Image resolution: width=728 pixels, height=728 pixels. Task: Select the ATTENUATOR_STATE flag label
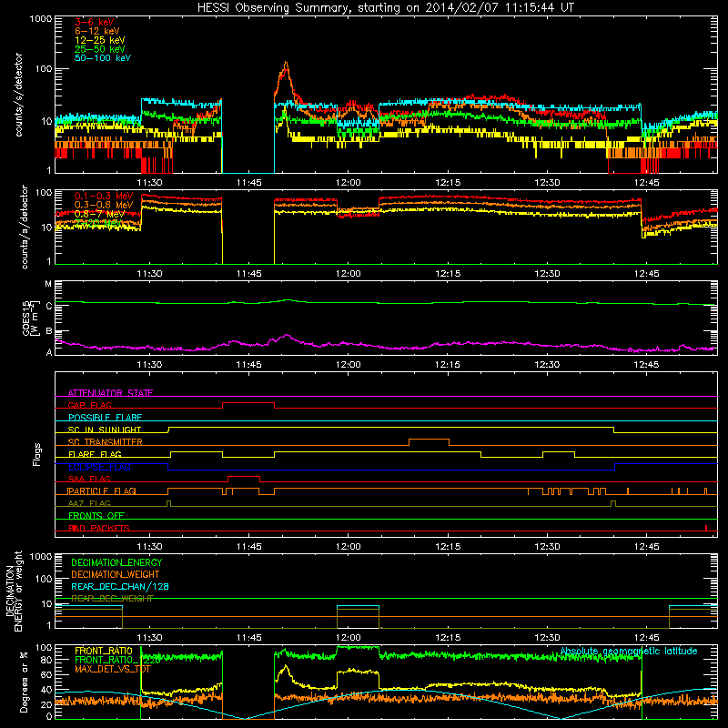(110, 393)
